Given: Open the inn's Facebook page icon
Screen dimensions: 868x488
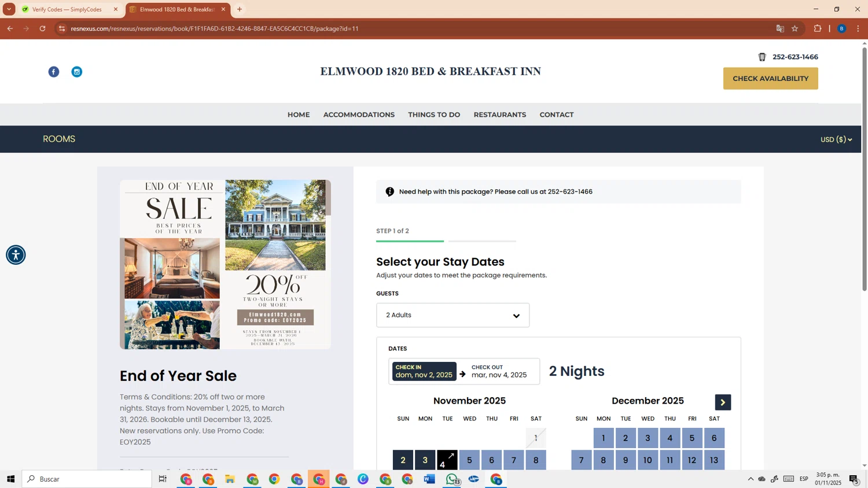Looking at the screenshot, I should coord(54,72).
